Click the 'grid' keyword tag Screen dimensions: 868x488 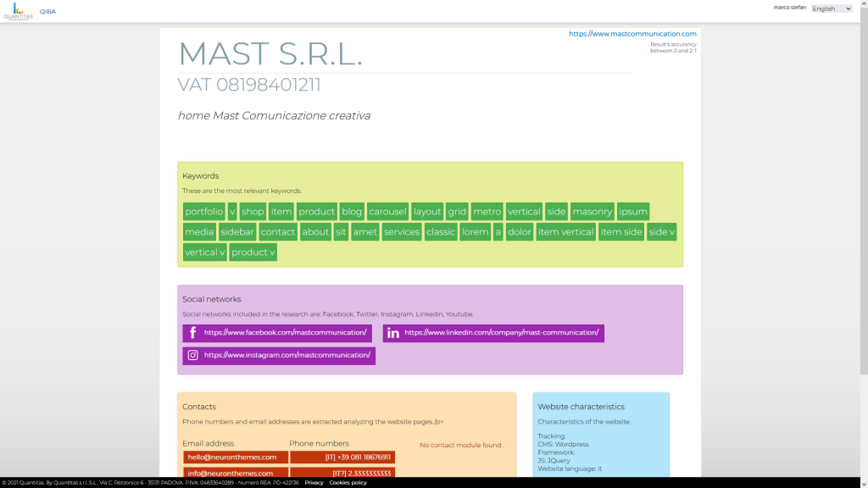[457, 211]
